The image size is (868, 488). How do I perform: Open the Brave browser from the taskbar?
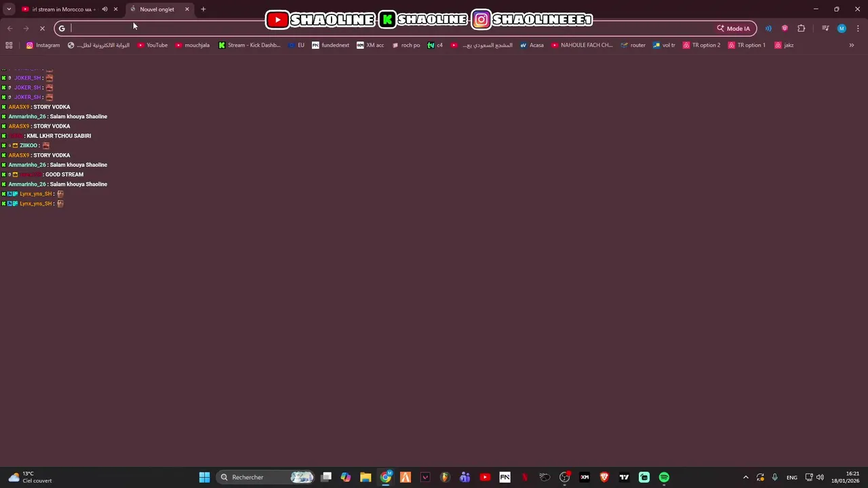coord(604,477)
